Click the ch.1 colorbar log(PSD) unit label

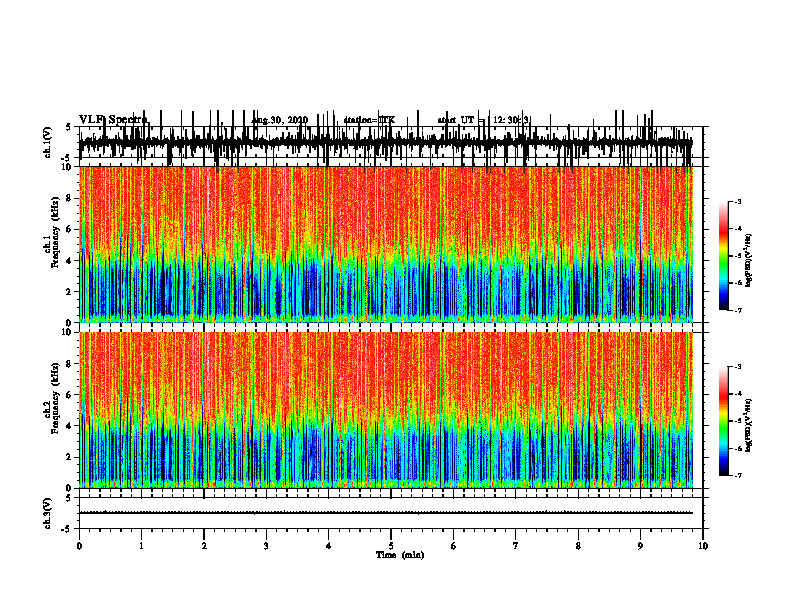[x=749, y=260]
